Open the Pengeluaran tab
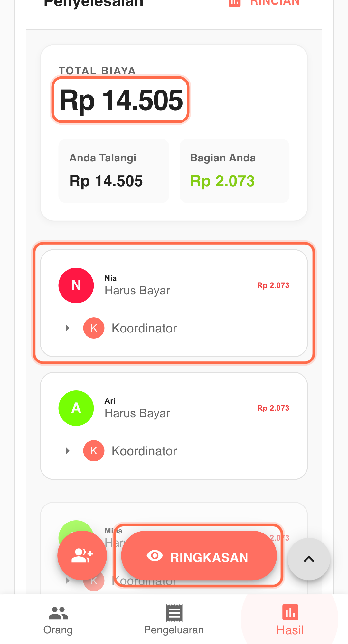Image resolution: width=348 pixels, height=644 pixels. (x=174, y=620)
